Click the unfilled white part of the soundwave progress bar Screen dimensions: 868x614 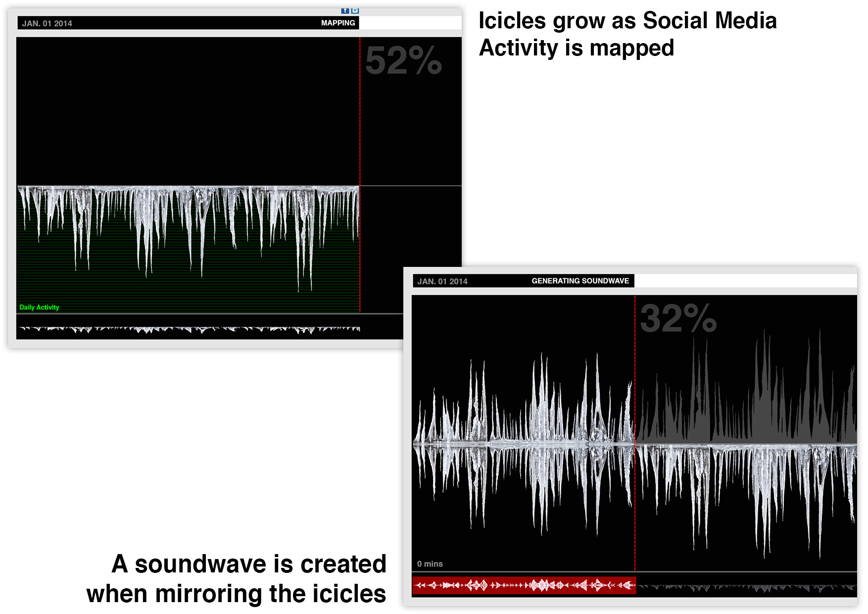[x=745, y=281]
